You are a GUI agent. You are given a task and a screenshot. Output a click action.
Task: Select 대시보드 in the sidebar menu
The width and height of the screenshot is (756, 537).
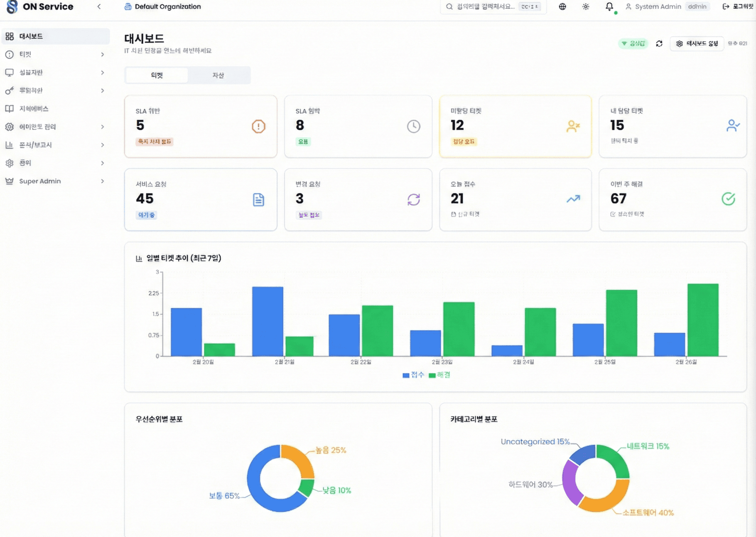31,36
